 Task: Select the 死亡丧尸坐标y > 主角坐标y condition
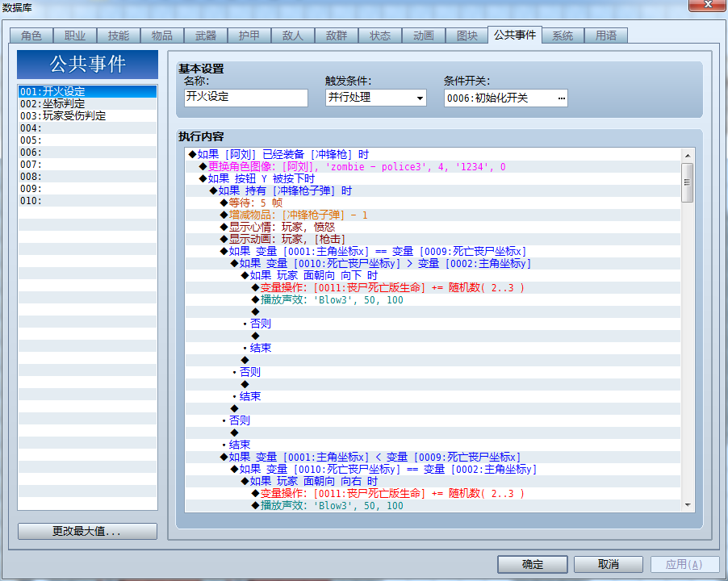433,263
